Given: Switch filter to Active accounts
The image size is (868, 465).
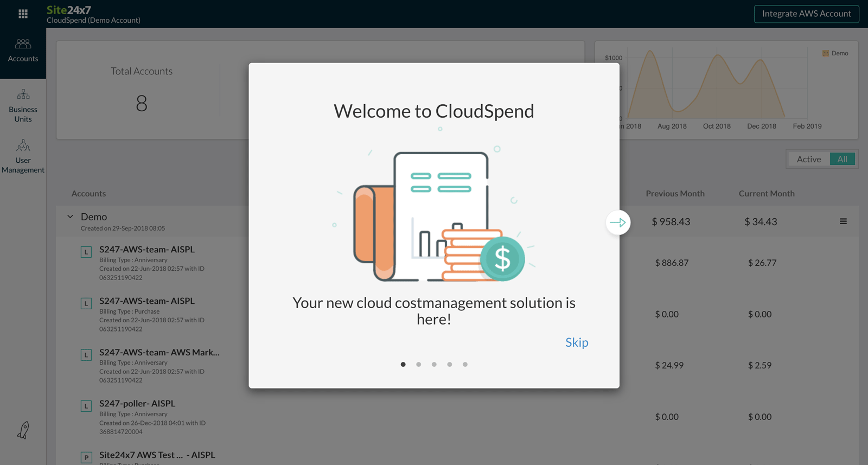Looking at the screenshot, I should point(808,159).
